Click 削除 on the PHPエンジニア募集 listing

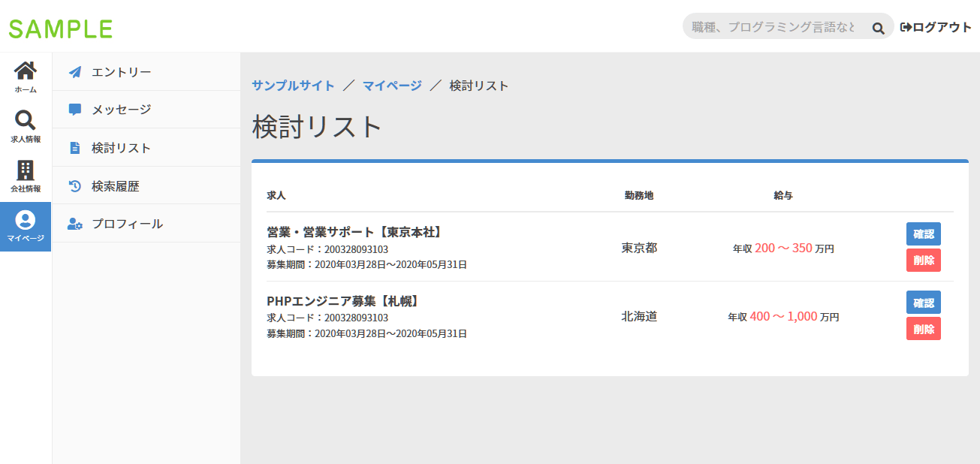coord(923,328)
